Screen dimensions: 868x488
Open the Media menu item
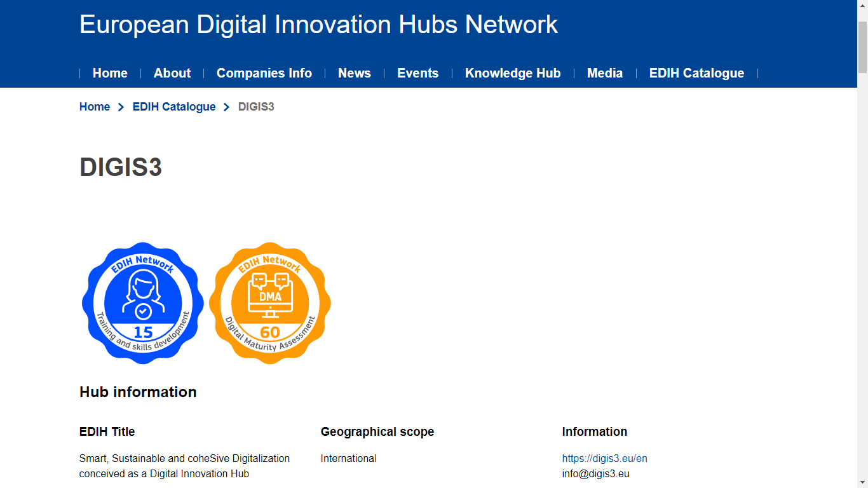605,73
